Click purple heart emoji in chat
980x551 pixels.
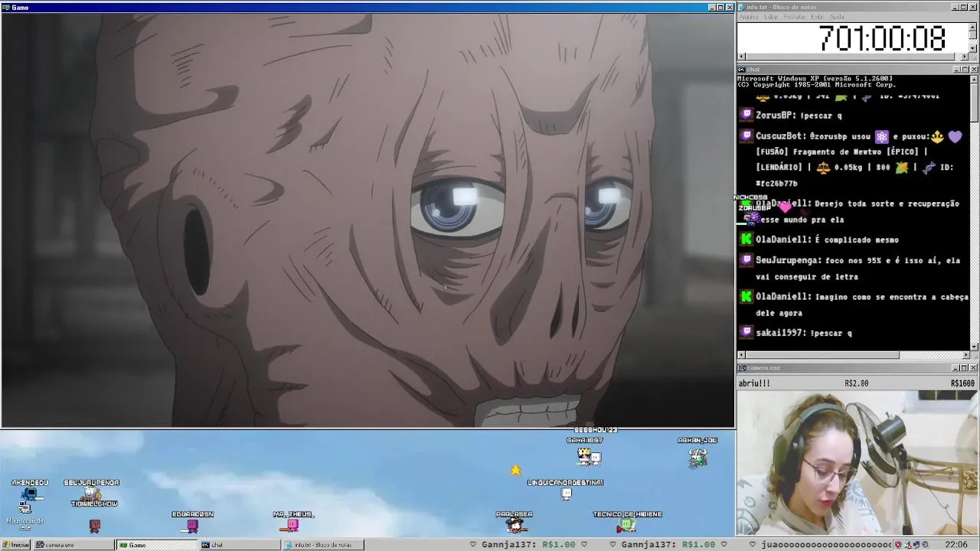(x=954, y=137)
